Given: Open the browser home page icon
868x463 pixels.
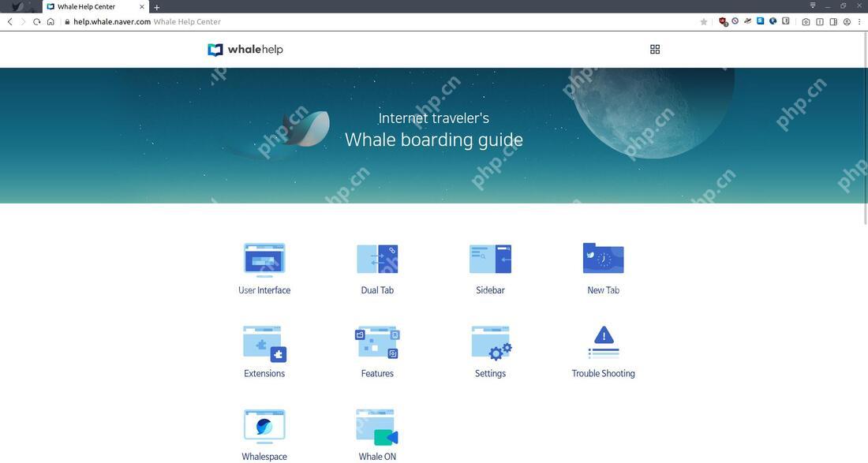Looking at the screenshot, I should tap(51, 21).
